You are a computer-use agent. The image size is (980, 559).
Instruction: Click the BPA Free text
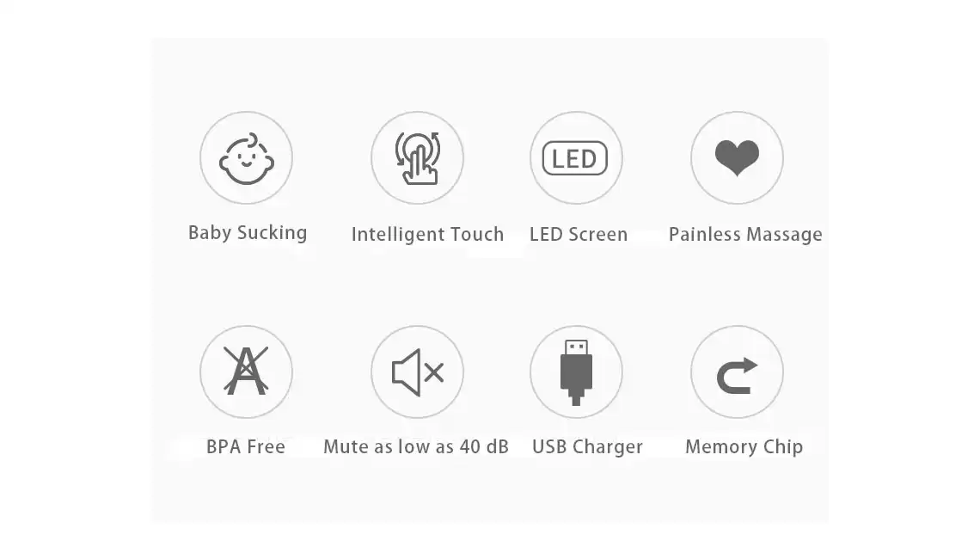[246, 446]
